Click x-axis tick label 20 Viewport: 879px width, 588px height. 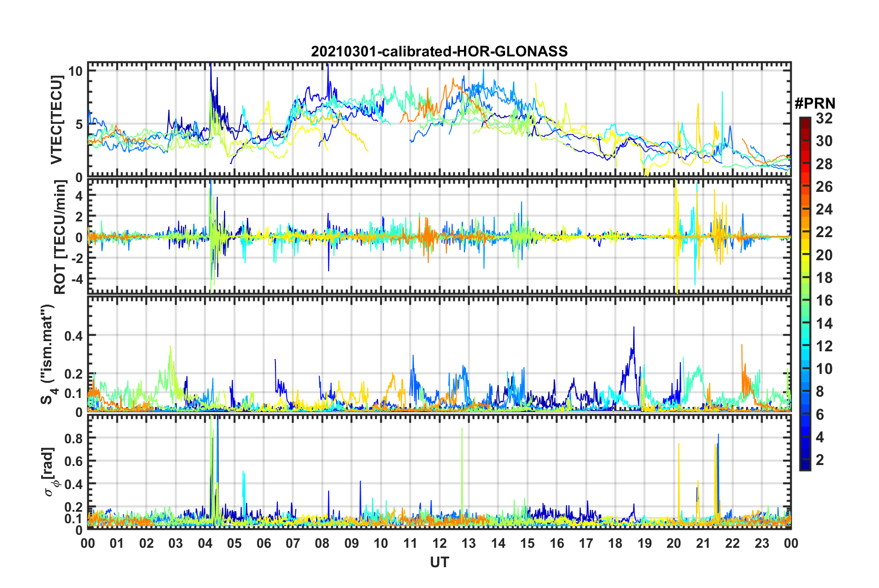coord(674,543)
